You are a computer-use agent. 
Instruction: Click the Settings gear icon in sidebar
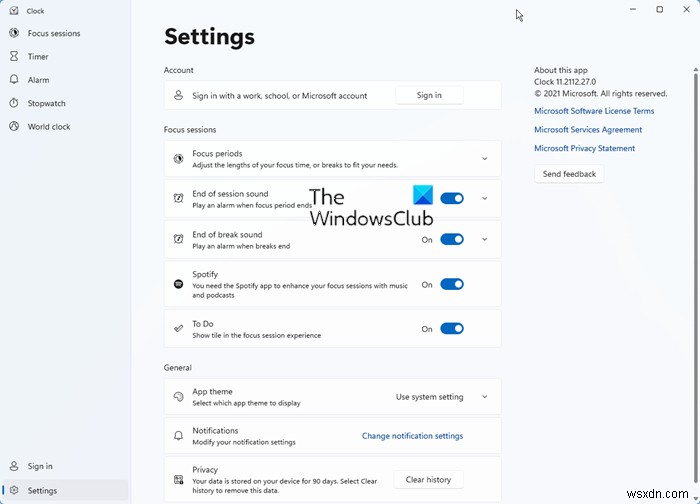coord(14,490)
